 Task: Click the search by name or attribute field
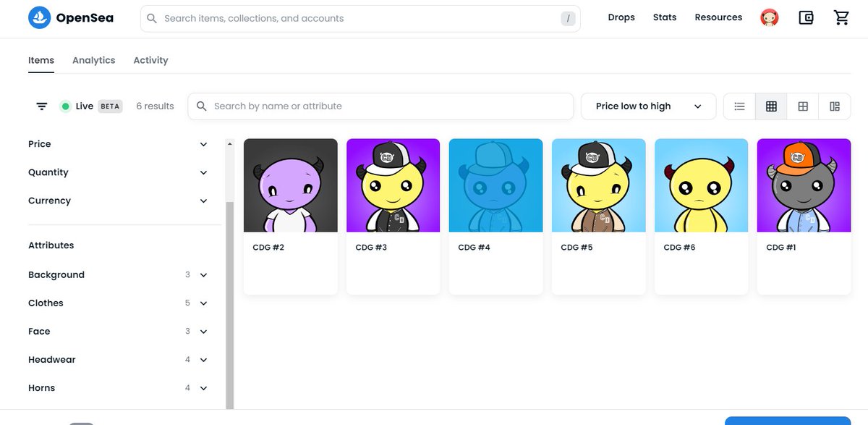[380, 106]
